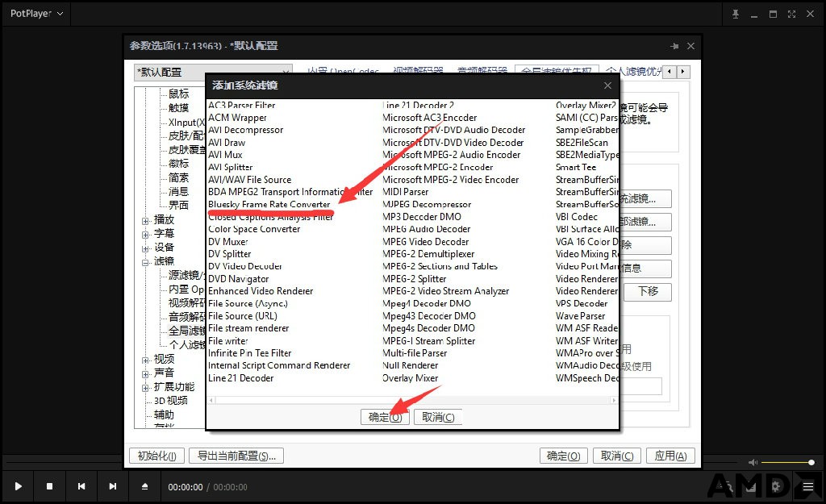Click 初始化(I) reset button
The height and width of the screenshot is (504, 826).
click(x=157, y=456)
